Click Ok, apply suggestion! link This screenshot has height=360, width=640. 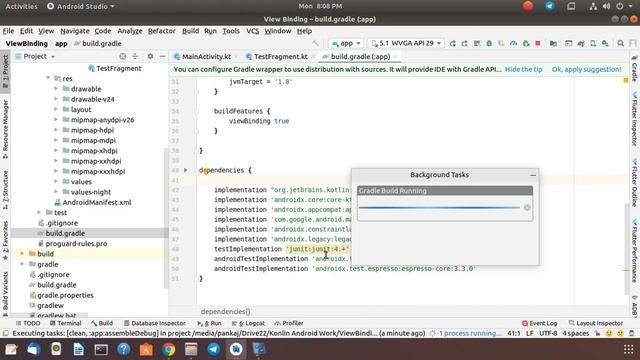point(587,69)
